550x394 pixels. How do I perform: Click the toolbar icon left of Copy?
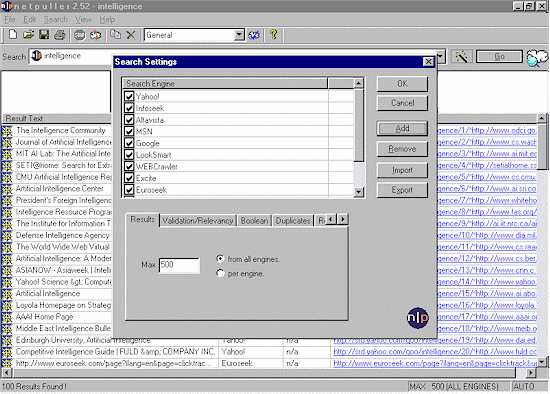[96, 35]
